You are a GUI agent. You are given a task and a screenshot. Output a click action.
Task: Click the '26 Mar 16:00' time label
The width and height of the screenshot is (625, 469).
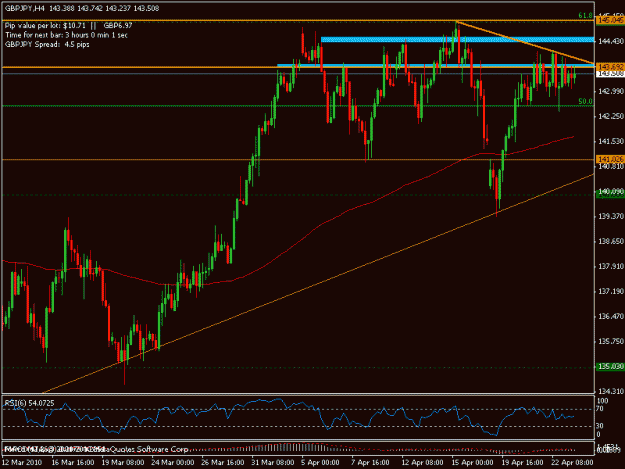tap(223, 463)
